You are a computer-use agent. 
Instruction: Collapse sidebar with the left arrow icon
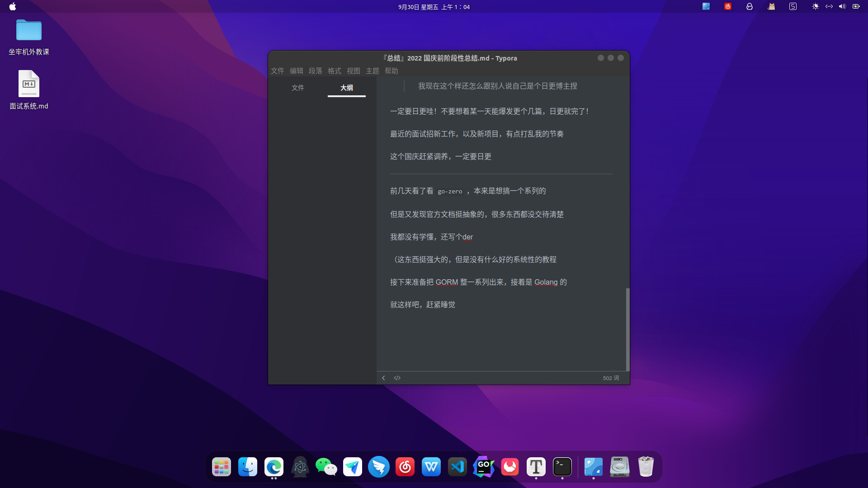[x=383, y=378]
